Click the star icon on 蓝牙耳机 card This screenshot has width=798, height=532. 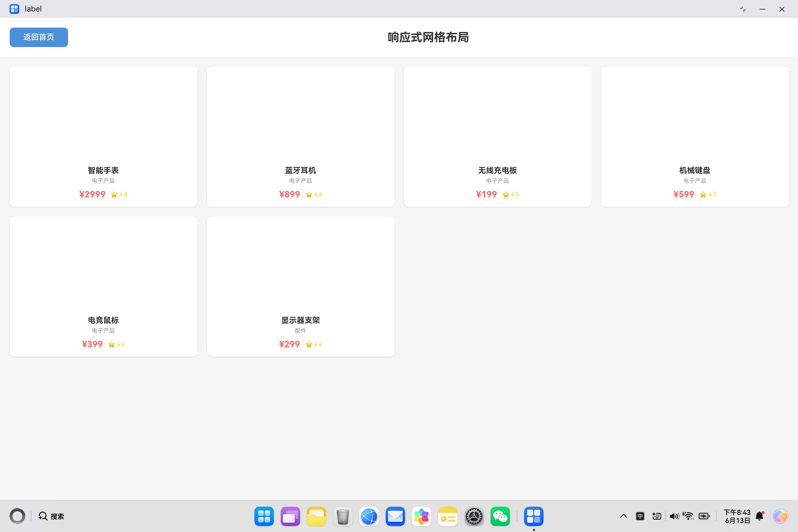[x=309, y=194]
